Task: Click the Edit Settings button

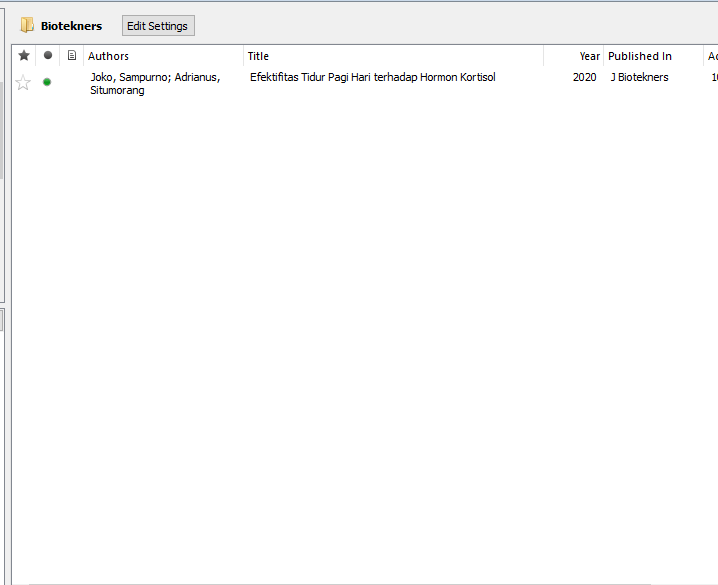Action: (x=158, y=26)
